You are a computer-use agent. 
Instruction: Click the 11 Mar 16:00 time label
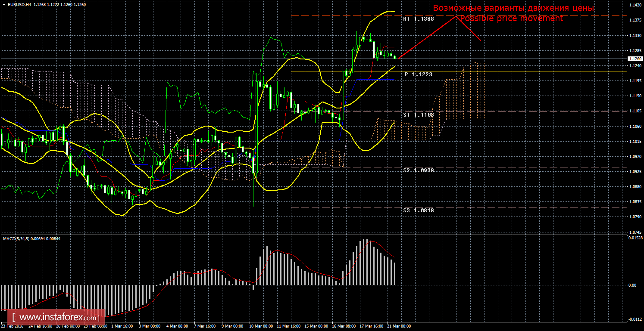point(289,327)
